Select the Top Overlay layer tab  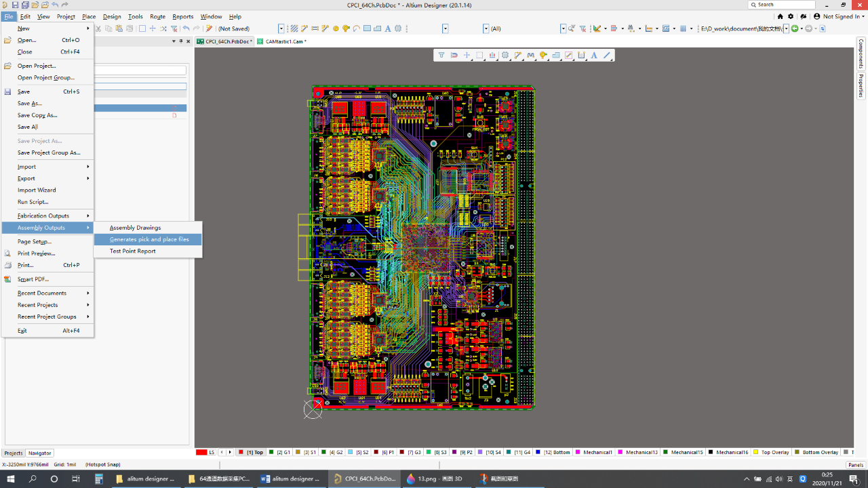click(771, 452)
